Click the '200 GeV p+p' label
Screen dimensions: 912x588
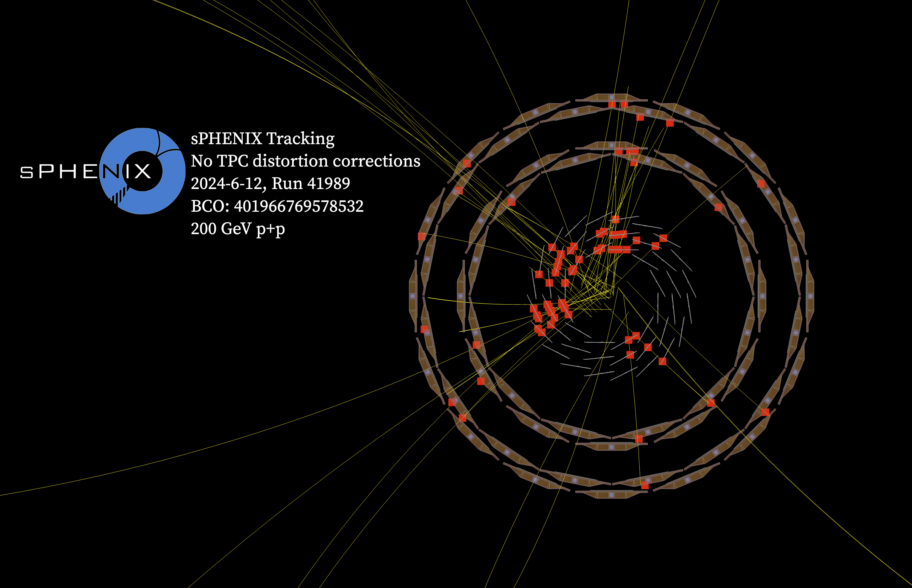(x=238, y=229)
